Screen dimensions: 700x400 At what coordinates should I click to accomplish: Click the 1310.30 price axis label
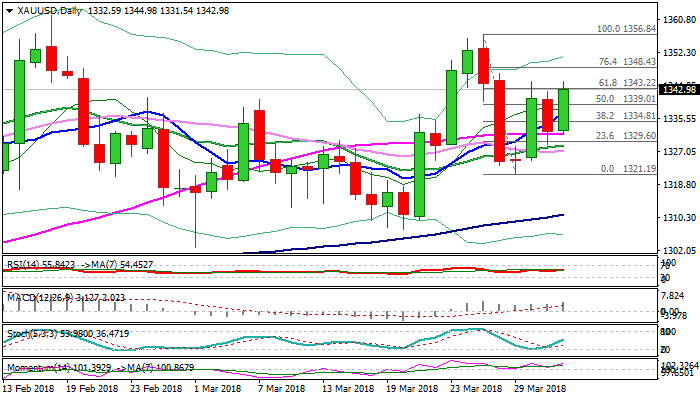[x=680, y=217]
